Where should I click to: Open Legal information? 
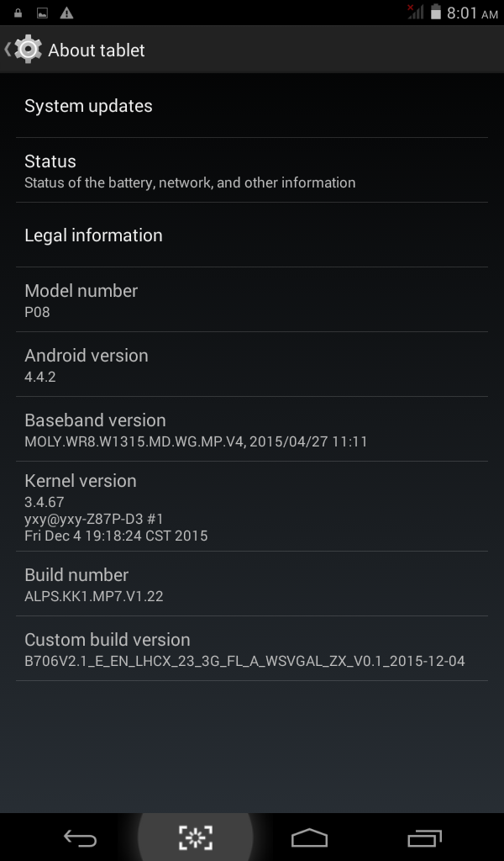(252, 235)
